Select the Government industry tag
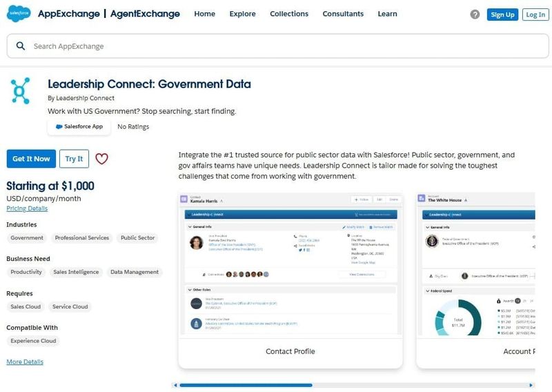Image resolution: width=552 pixels, height=392 pixels. pyautogui.click(x=27, y=237)
